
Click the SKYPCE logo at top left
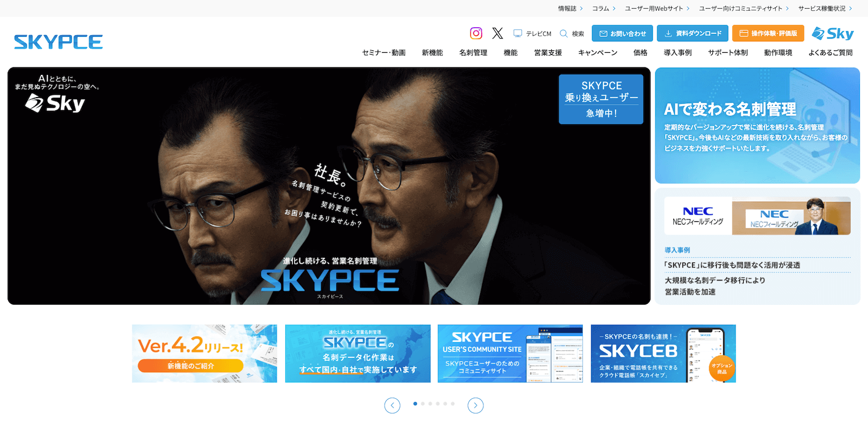pos(58,42)
